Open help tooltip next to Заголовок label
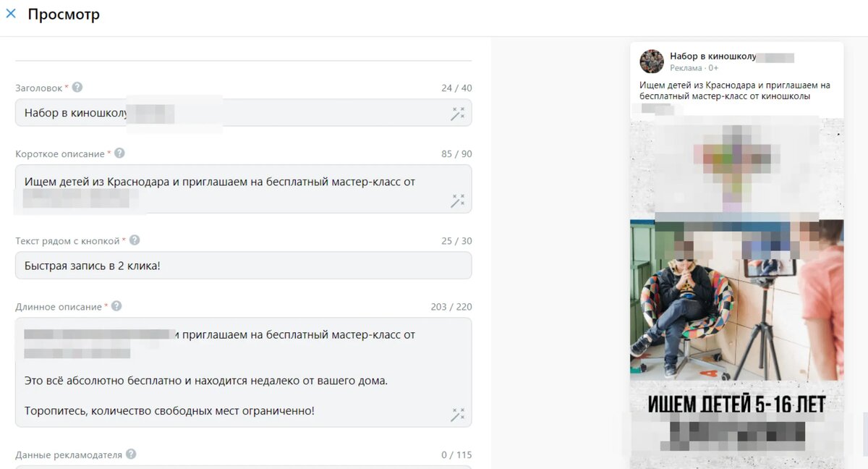This screenshot has width=868, height=469. [x=77, y=88]
